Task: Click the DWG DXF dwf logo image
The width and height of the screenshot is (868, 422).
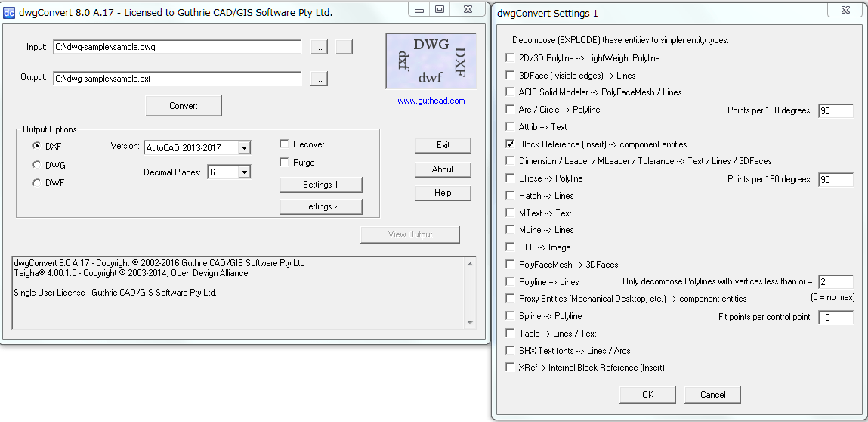Action: (x=431, y=62)
